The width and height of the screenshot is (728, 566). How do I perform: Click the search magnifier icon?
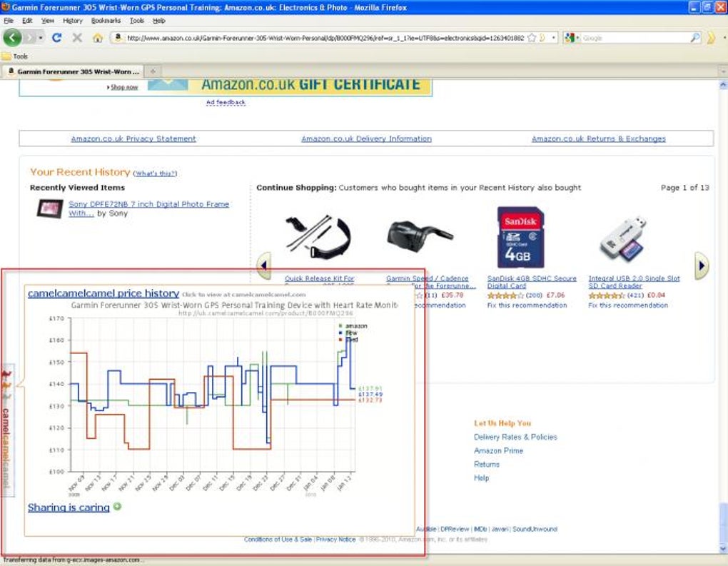pyautogui.click(x=695, y=38)
